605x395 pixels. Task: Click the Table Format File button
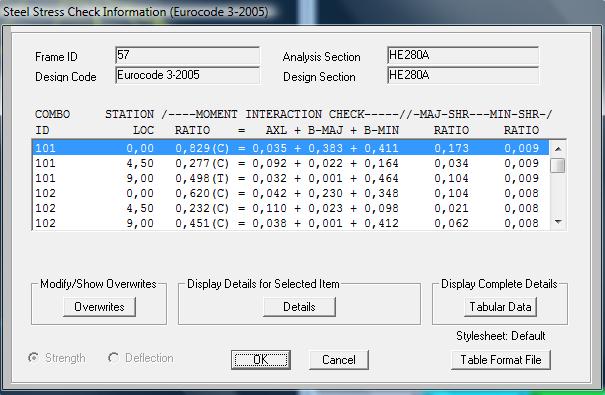click(x=500, y=360)
